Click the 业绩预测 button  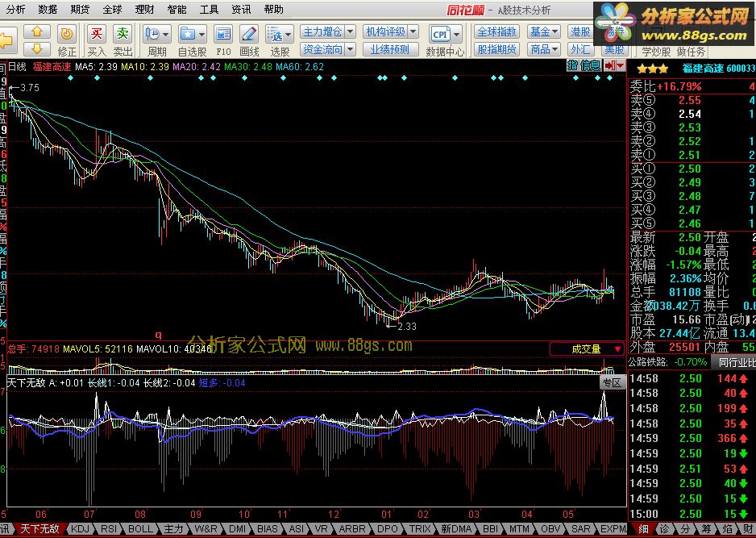click(x=390, y=49)
